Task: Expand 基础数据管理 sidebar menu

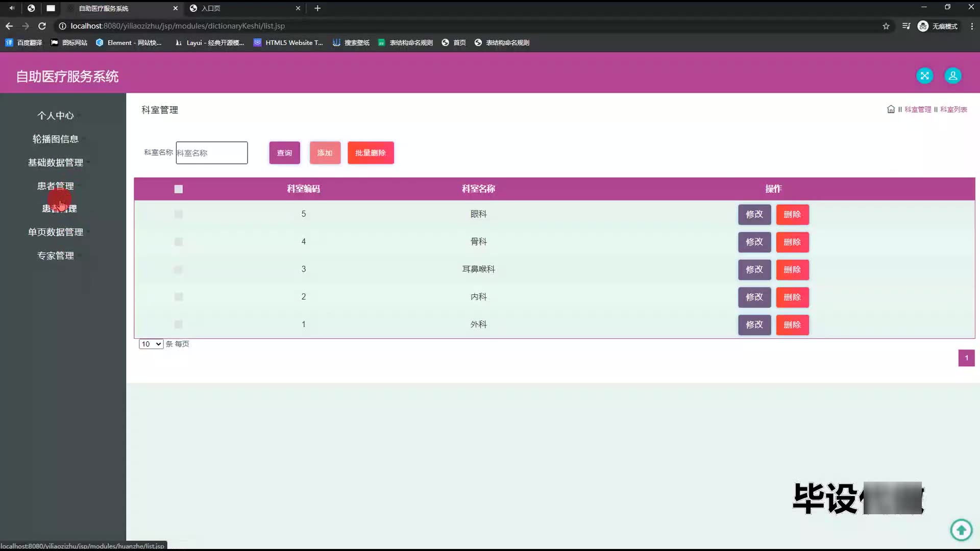Action: pyautogui.click(x=56, y=163)
